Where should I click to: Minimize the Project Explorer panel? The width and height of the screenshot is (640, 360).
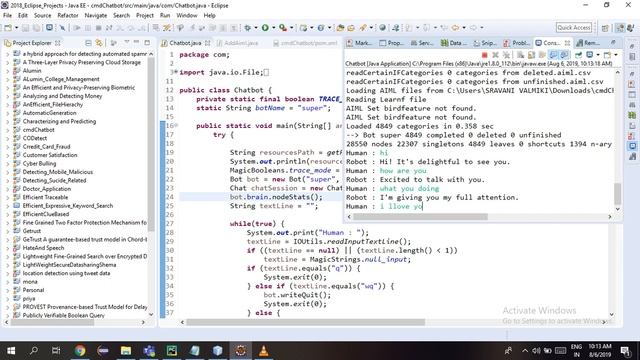pos(136,42)
